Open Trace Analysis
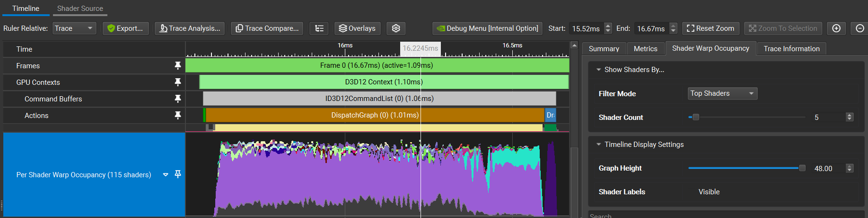 tap(190, 28)
